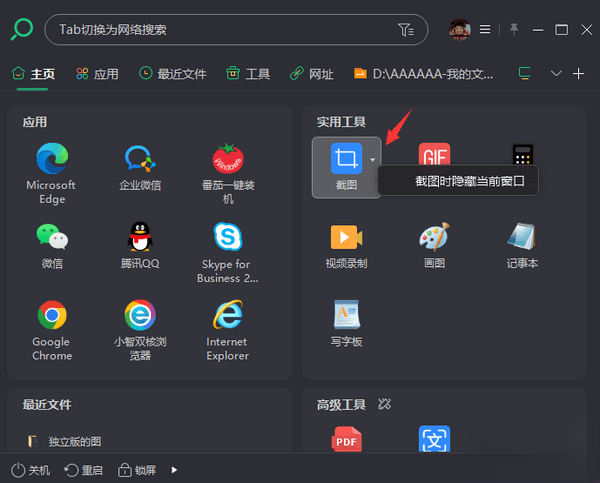Expand 截图 dropdown arrow
Screen dimensions: 600x483
372,160
